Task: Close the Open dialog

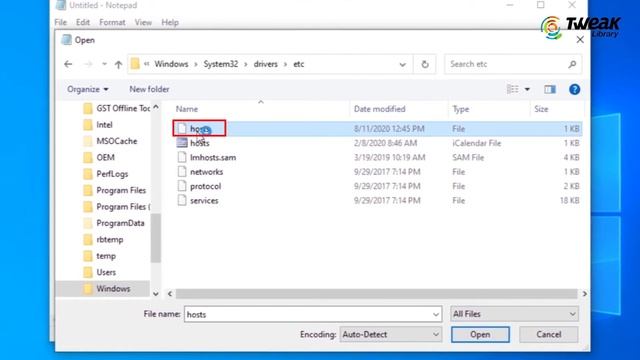Action: click(580, 40)
